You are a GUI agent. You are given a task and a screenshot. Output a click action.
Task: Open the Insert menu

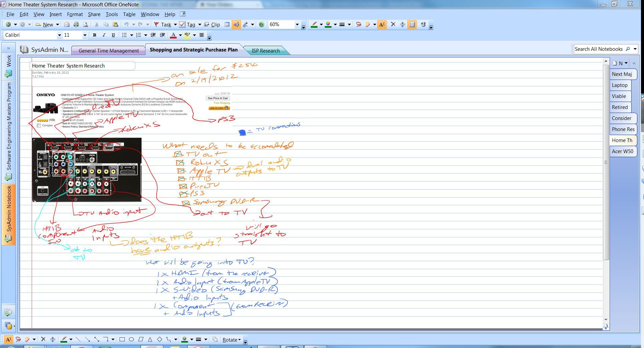tap(55, 14)
